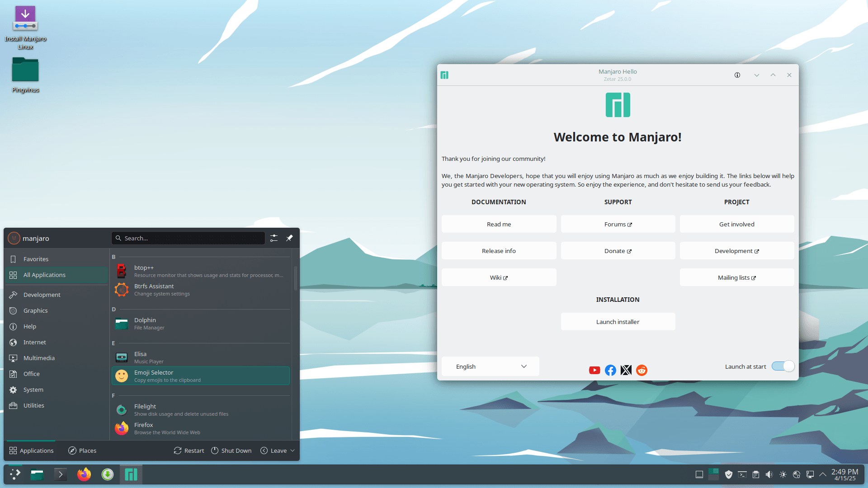The height and width of the screenshot is (488, 868).
Task: Click the launcher Search field
Action: tap(188, 238)
